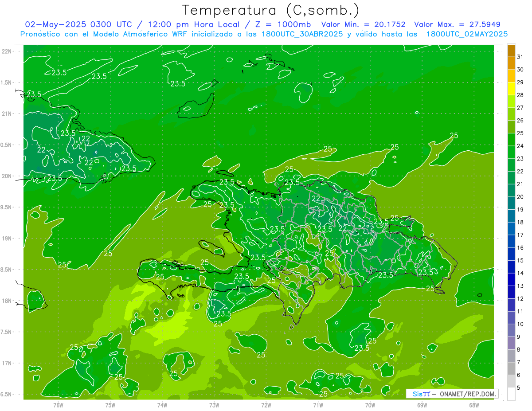The width and height of the screenshot is (532, 411).
Task: Click the colorbar label 15
Action: click(520, 261)
